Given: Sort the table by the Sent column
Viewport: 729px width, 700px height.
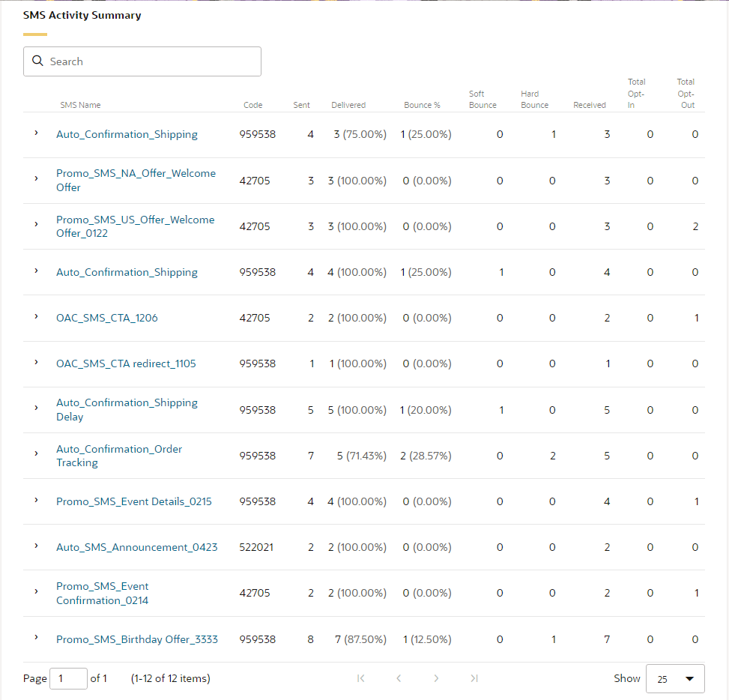Looking at the screenshot, I should click(301, 105).
